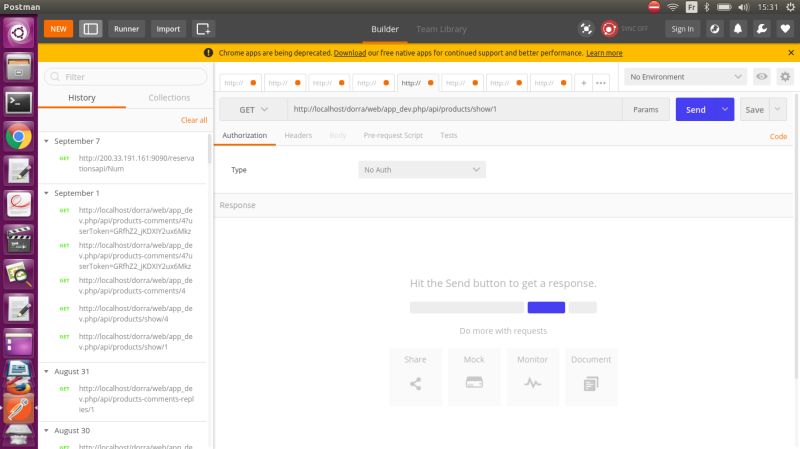Open manage environments gear icon
Viewport: 800px width, 449px height.
pos(785,77)
